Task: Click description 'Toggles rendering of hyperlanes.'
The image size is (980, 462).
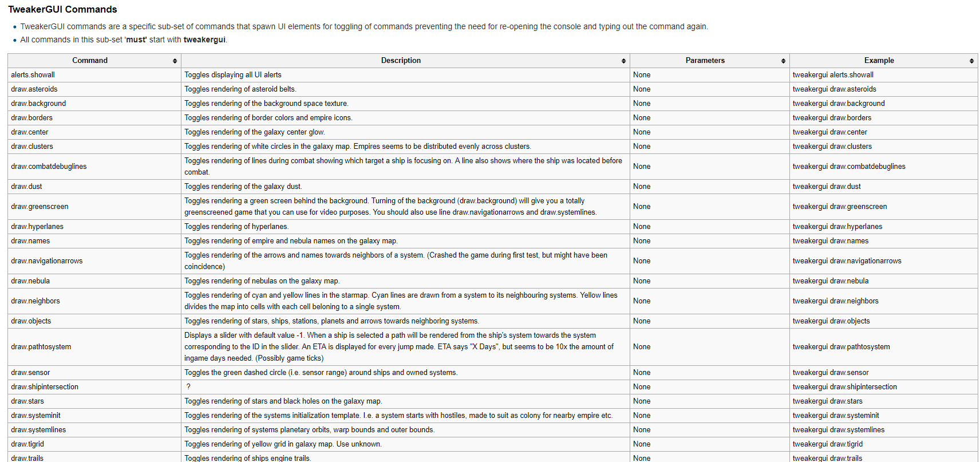Action: (x=236, y=227)
